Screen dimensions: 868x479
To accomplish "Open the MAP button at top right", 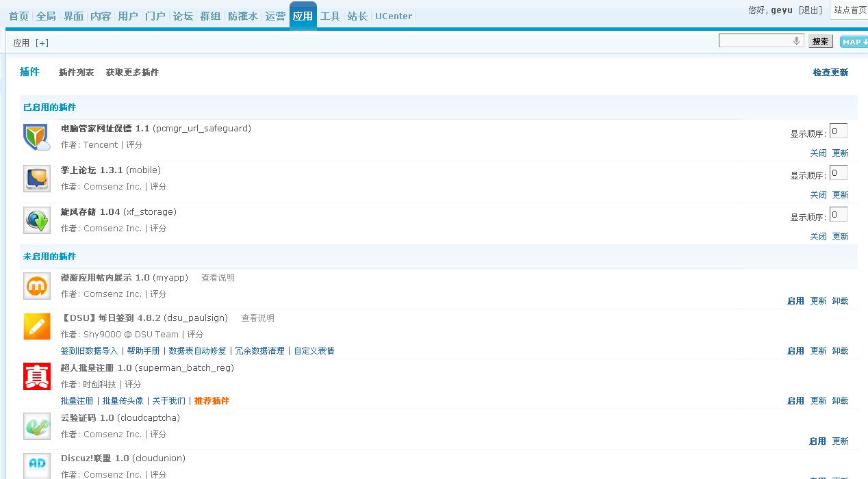I will pyautogui.click(x=854, y=42).
